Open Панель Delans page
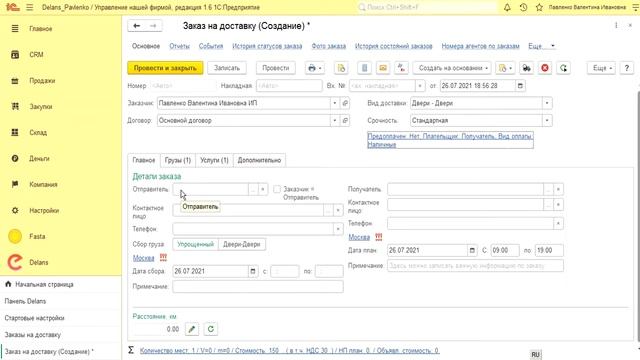 (25, 301)
